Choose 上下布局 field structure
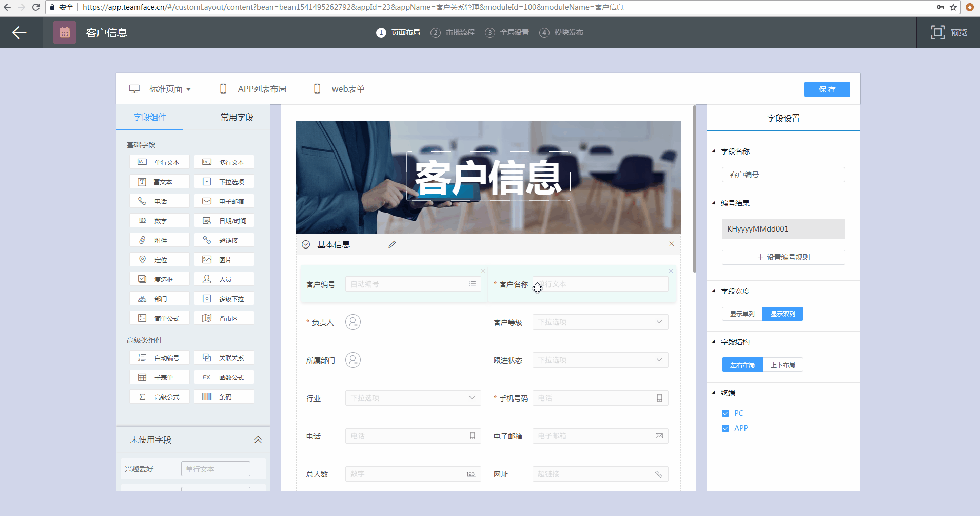This screenshot has width=980, height=516. pos(783,365)
